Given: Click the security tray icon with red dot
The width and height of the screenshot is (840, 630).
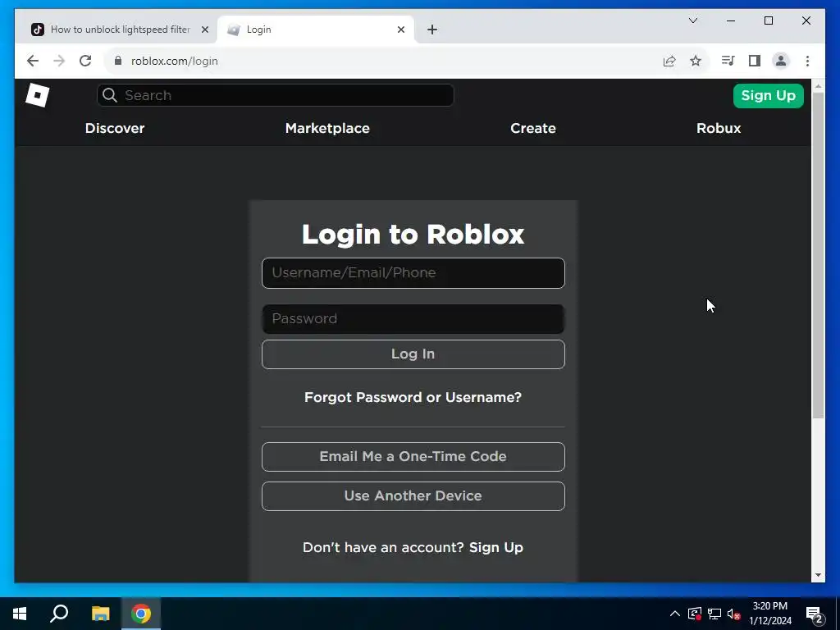Looking at the screenshot, I should (x=695, y=614).
